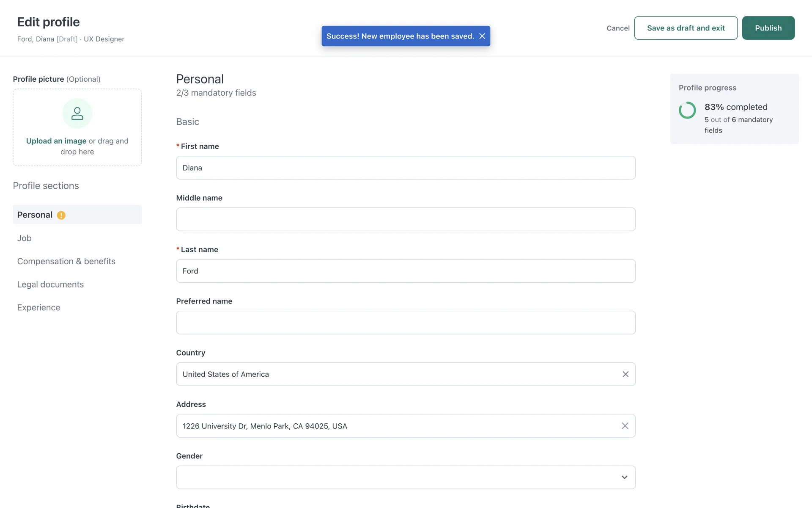
Task: Clear the Country field with X icon
Action: click(x=625, y=374)
